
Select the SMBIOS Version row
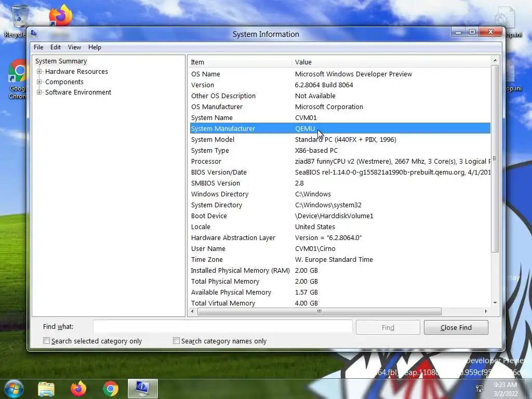[340, 183]
